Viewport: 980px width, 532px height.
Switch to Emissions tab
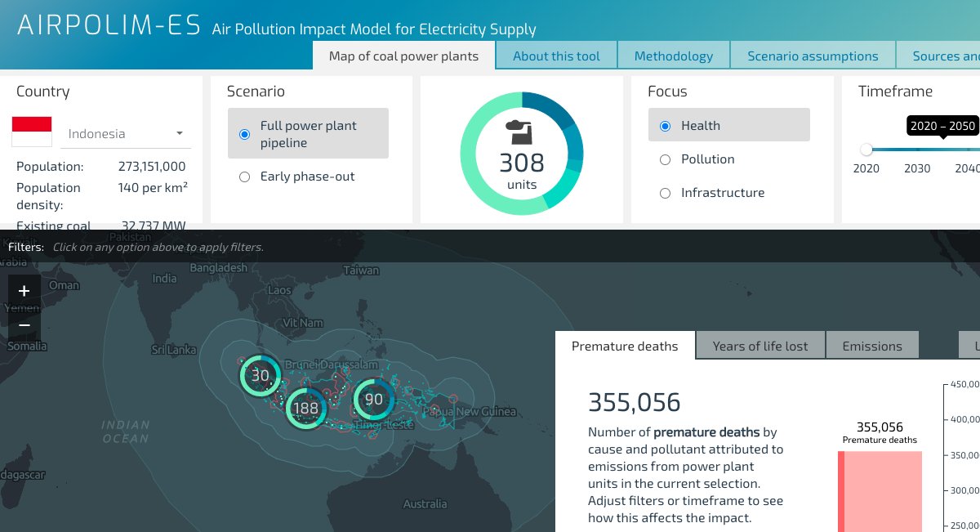pyautogui.click(x=872, y=346)
